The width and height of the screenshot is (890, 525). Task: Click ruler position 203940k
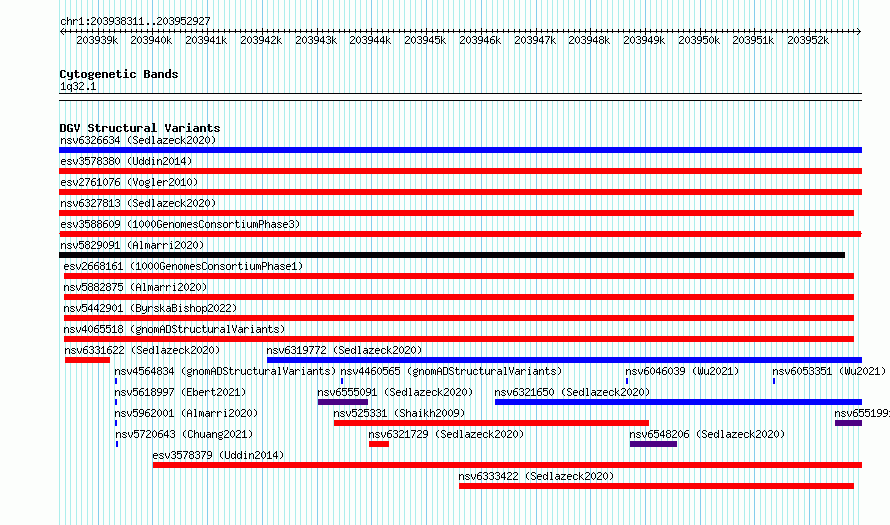[151, 40]
